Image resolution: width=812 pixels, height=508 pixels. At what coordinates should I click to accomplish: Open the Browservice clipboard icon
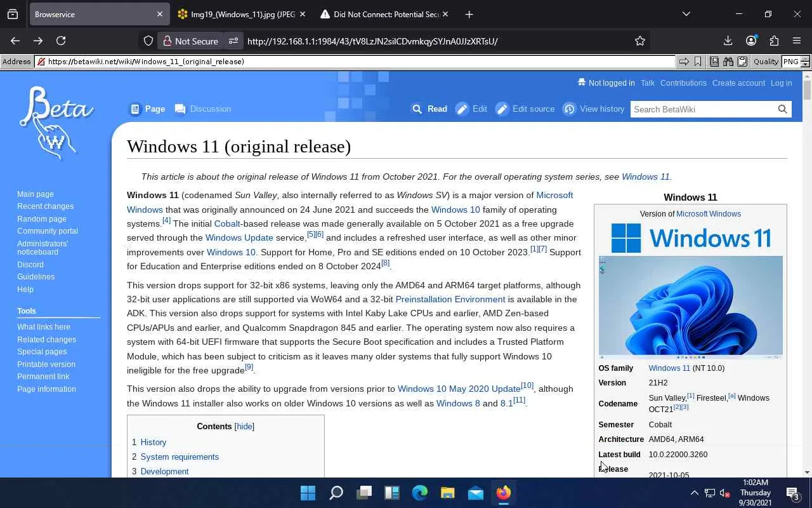point(742,62)
